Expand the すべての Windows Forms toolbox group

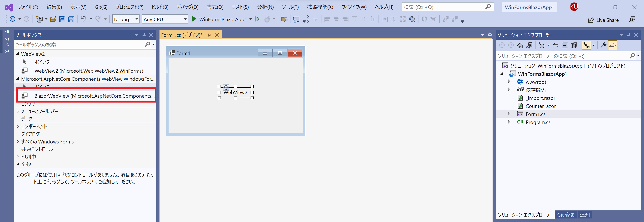(x=17, y=141)
